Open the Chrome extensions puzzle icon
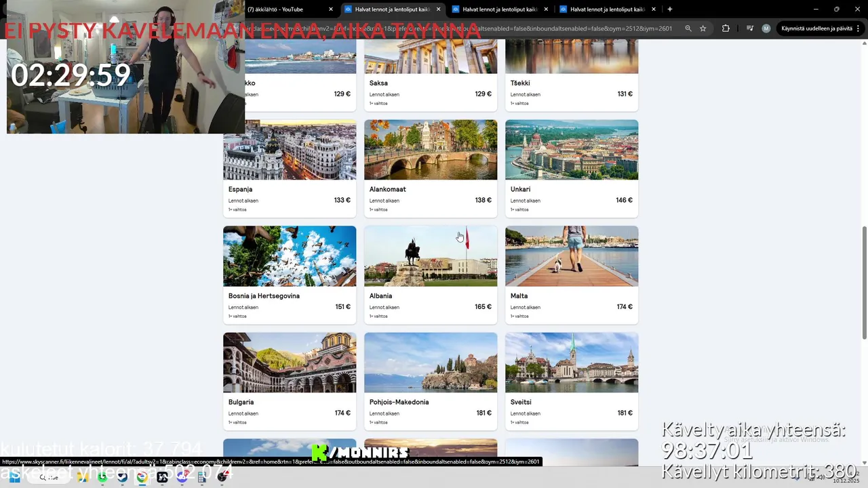This screenshot has height=488, width=868. pos(726,28)
